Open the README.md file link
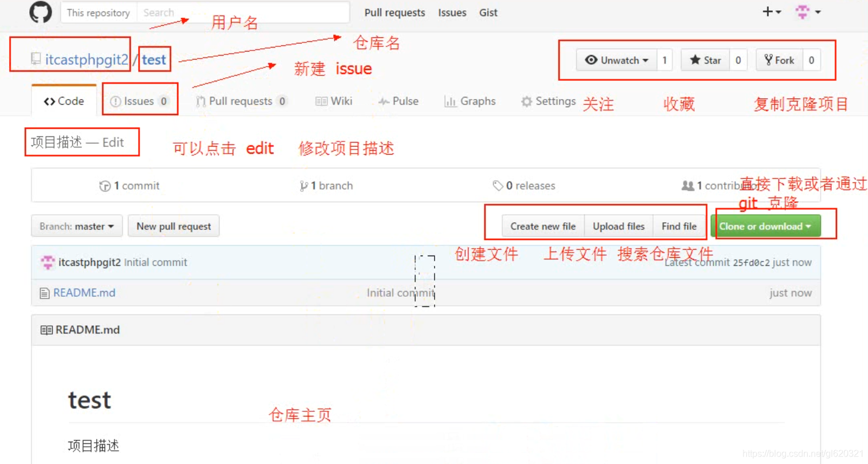 click(84, 293)
